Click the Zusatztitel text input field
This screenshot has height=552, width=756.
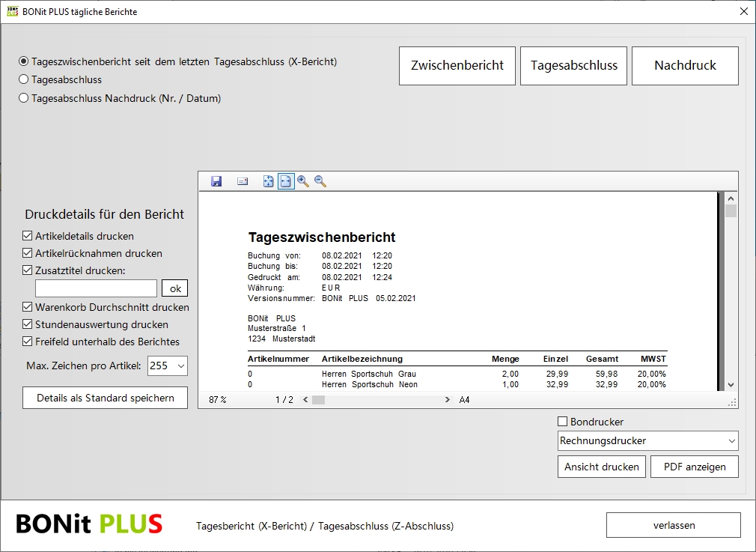point(96,288)
